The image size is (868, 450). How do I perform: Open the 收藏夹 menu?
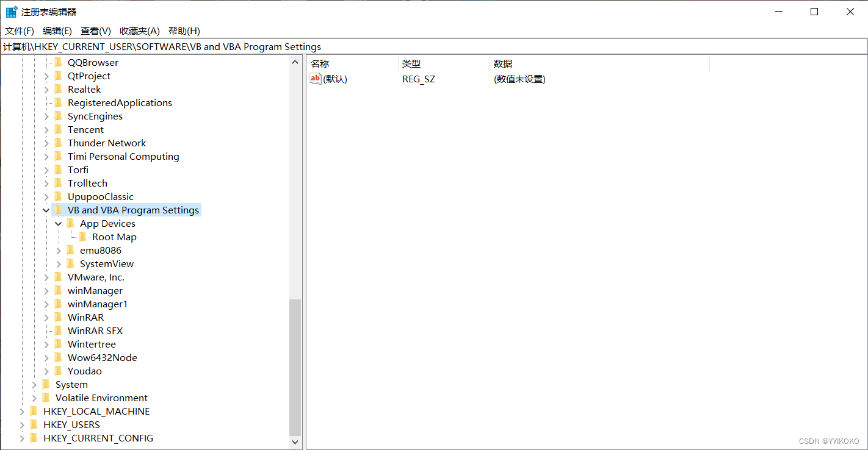139,30
